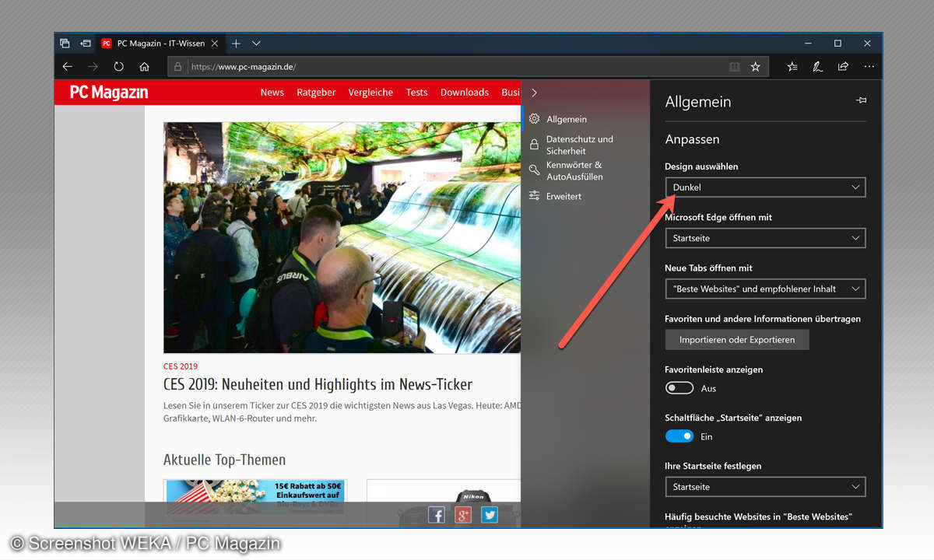This screenshot has width=934, height=560.
Task: Toggle Schaltfläche Startseite anzeigen switch
Action: (x=679, y=436)
